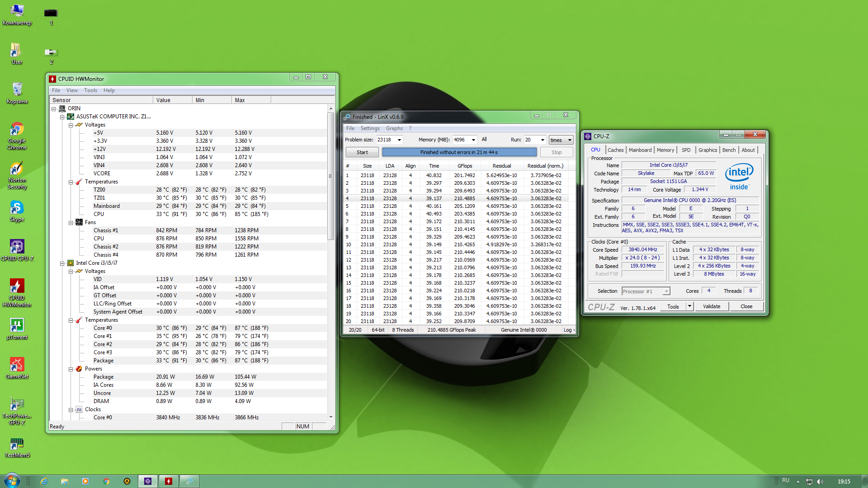Open the TestMem5 desktop icon
This screenshot has width=868, height=488.
[x=17, y=444]
